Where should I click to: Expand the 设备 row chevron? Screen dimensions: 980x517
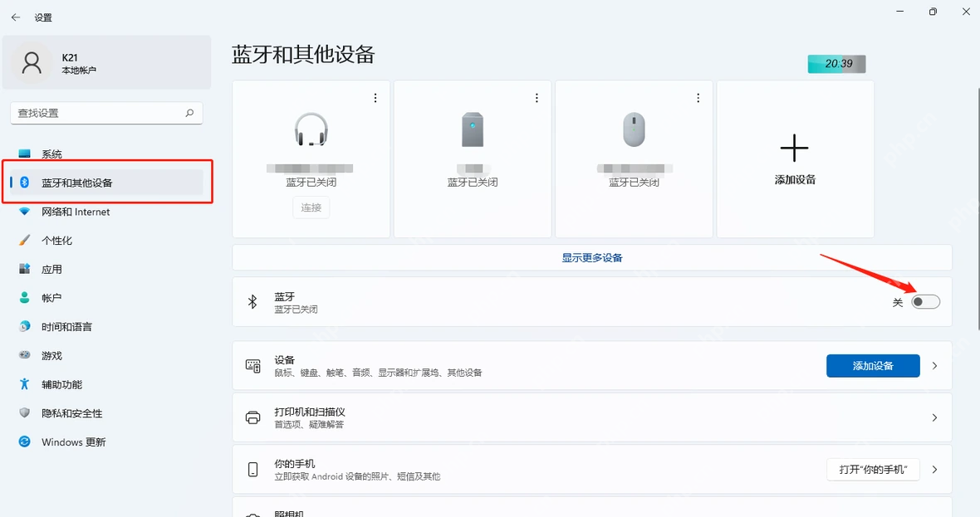pyautogui.click(x=934, y=366)
